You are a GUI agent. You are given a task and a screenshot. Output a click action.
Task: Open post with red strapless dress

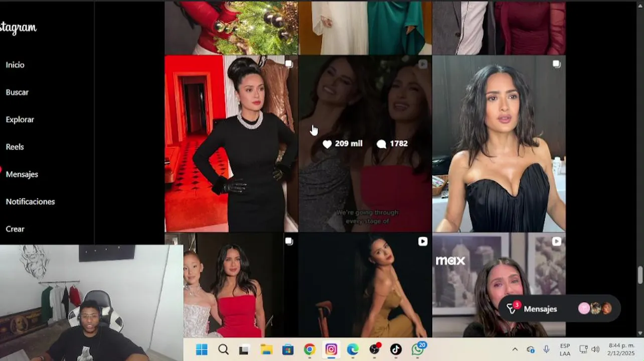point(231,285)
